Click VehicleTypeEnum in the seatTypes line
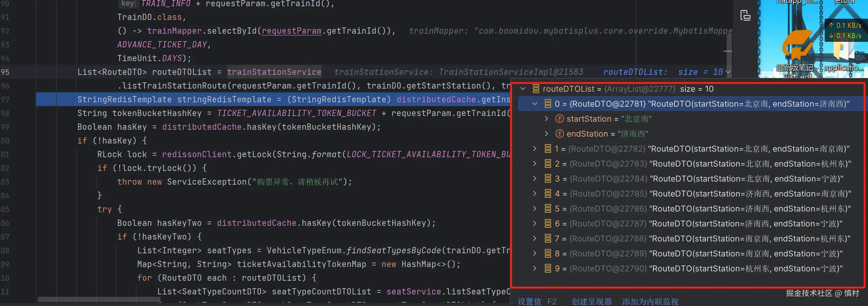This screenshot has height=306, width=868. (x=304, y=250)
